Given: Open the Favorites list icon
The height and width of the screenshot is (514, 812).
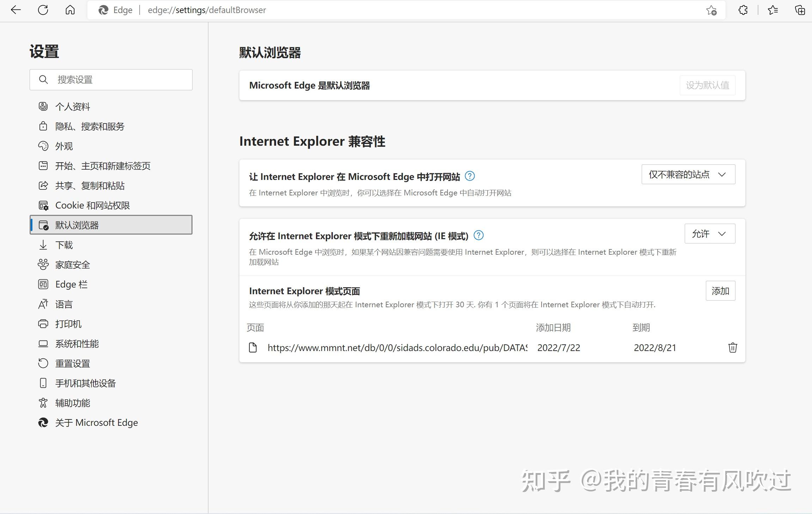Looking at the screenshot, I should pyautogui.click(x=773, y=10).
